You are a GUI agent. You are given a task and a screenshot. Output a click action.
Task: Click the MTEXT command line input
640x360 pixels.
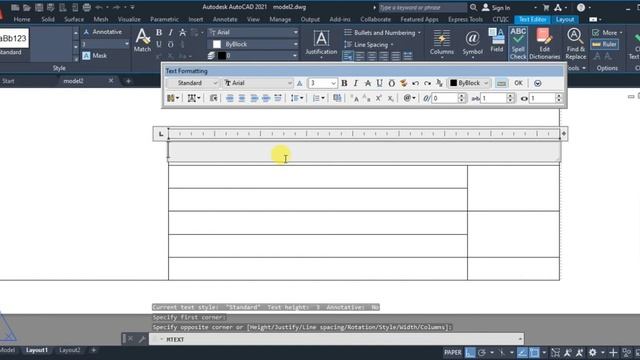336,339
